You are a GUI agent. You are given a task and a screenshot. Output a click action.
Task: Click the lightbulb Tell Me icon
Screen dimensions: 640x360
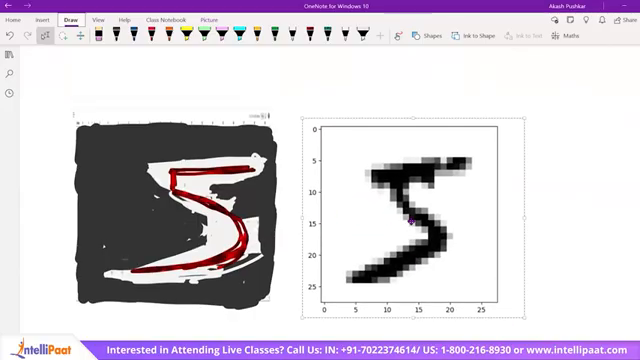click(586, 20)
